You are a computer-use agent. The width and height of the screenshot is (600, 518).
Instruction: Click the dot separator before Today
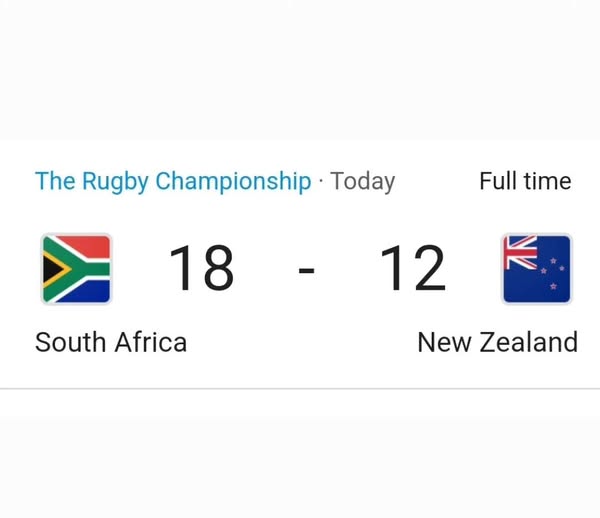click(x=321, y=182)
